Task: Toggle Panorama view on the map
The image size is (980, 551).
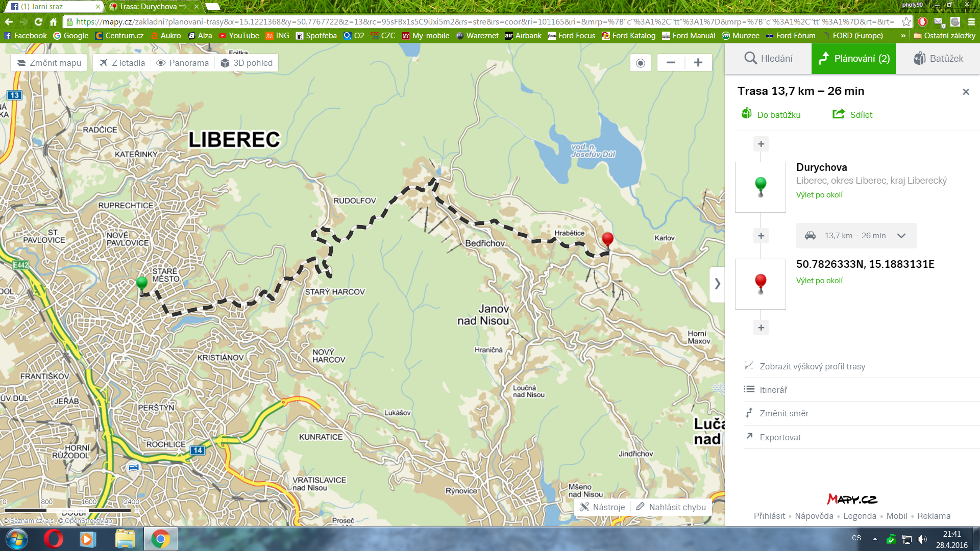Action: 183,63
